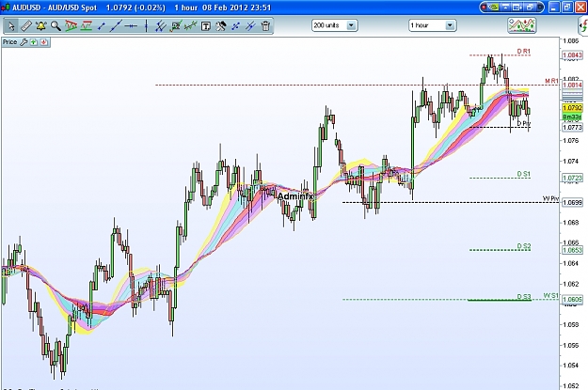This screenshot has width=588, height=390.
Task: Choose the short segment drawing tool
Action: click(102, 26)
